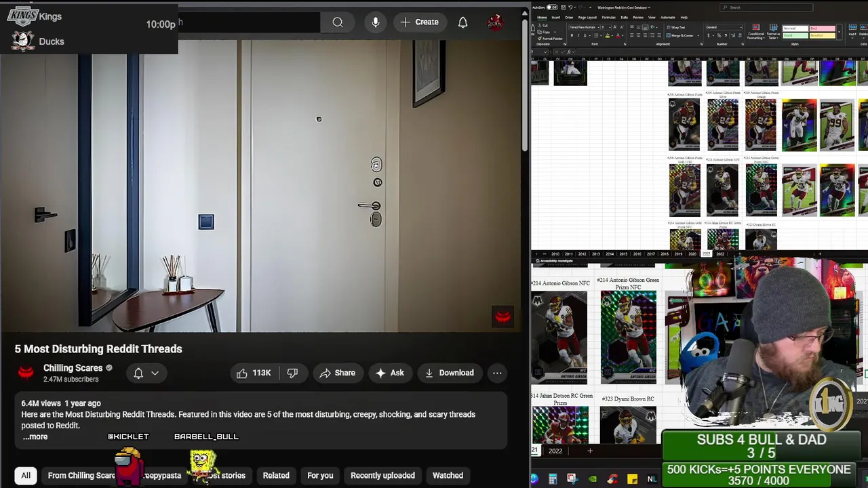Like the video with 113K likes
The width and height of the screenshot is (868, 488).
[x=254, y=373]
